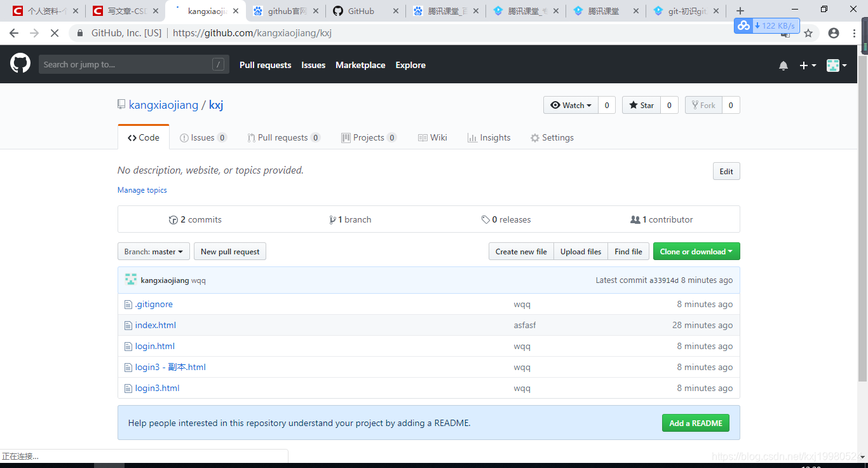View the 2 commits link
This screenshot has width=868, height=468.
click(x=196, y=219)
